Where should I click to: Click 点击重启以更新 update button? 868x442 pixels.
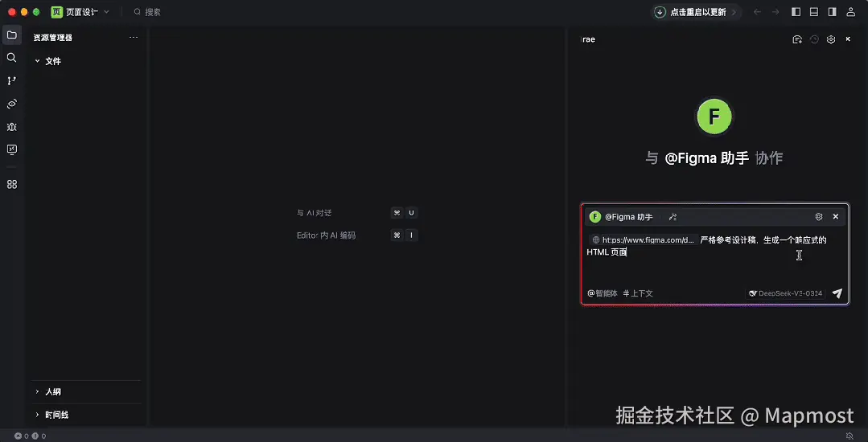(x=696, y=11)
